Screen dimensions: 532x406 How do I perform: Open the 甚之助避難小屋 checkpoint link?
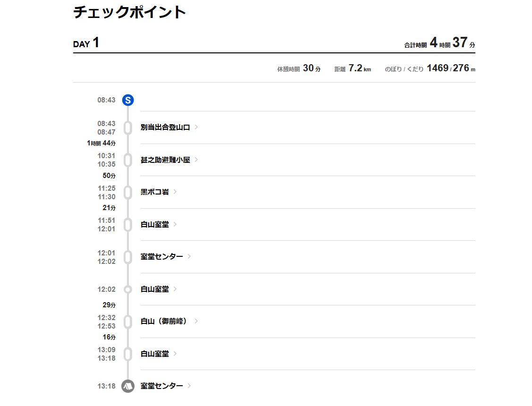coord(165,160)
